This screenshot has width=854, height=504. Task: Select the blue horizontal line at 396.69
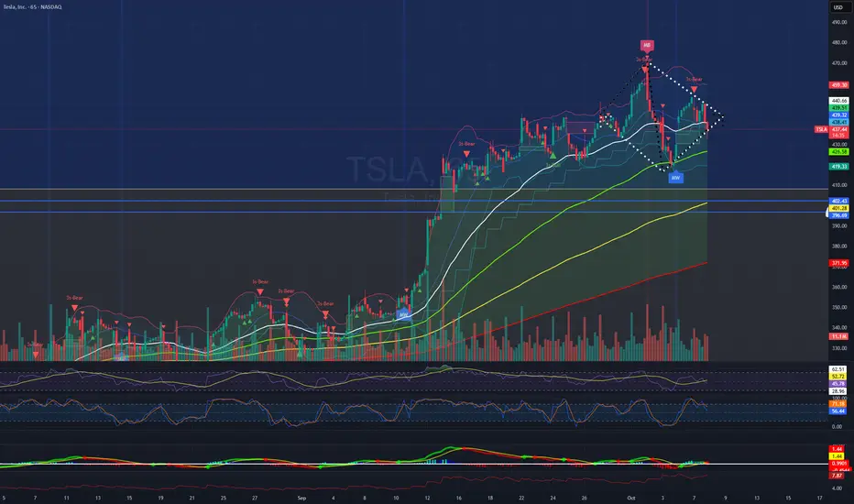click(414, 212)
